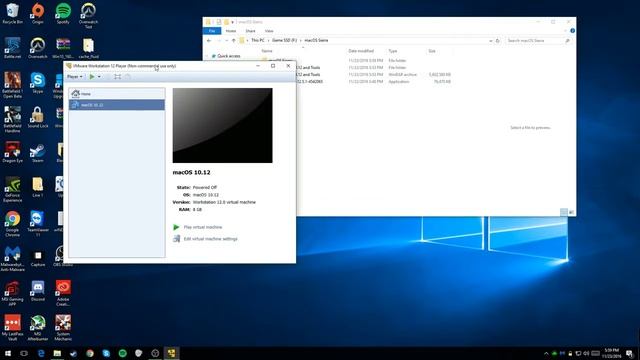Sort files by Date modified column

[361, 51]
